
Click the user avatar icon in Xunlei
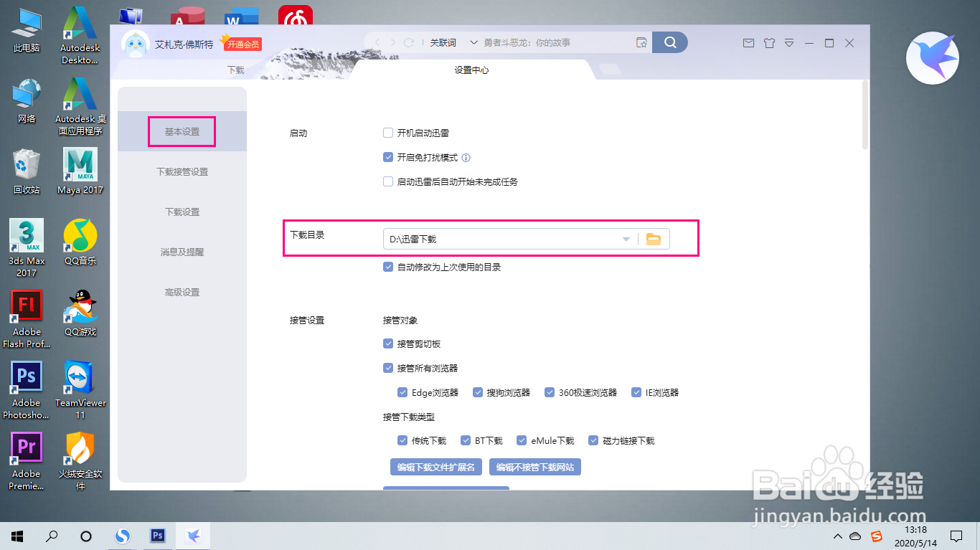click(135, 44)
